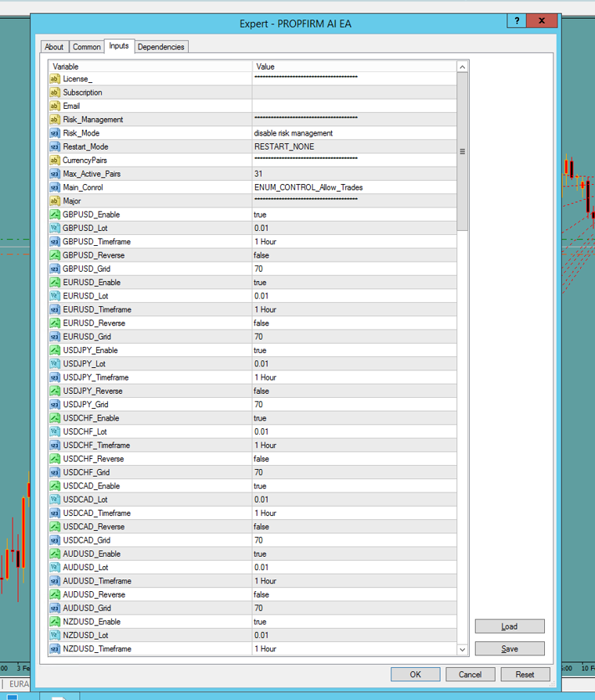Image resolution: width=595 pixels, height=700 pixels.
Task: Click the USDCAD_Grid integer icon
Action: click(x=55, y=540)
